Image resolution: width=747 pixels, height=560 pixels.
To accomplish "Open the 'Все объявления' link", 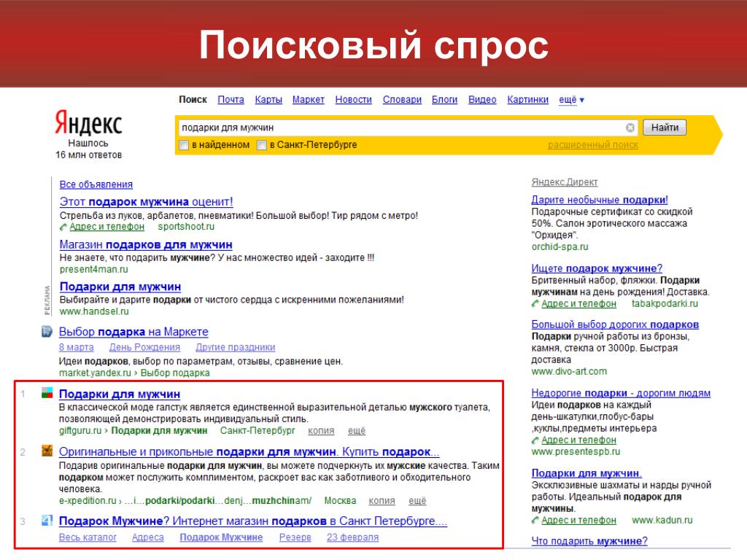I will tap(96, 184).
